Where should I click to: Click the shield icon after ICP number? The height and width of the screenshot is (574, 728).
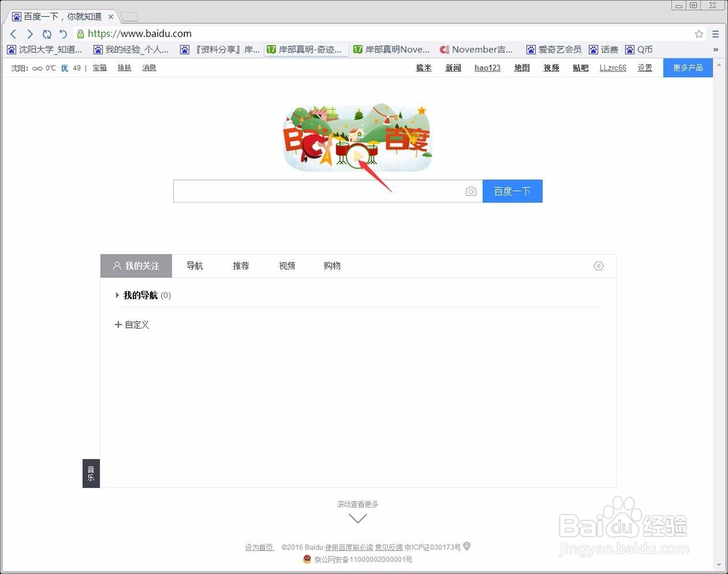pyautogui.click(x=467, y=546)
